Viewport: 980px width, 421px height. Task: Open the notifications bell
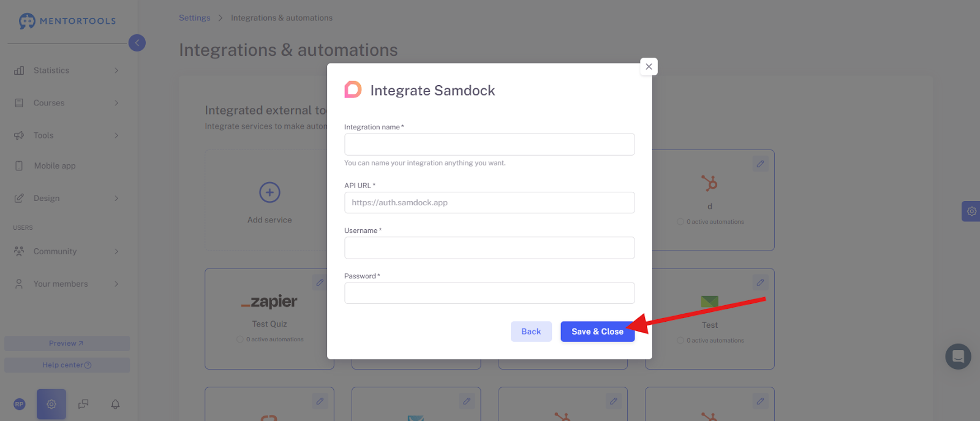[x=115, y=404]
